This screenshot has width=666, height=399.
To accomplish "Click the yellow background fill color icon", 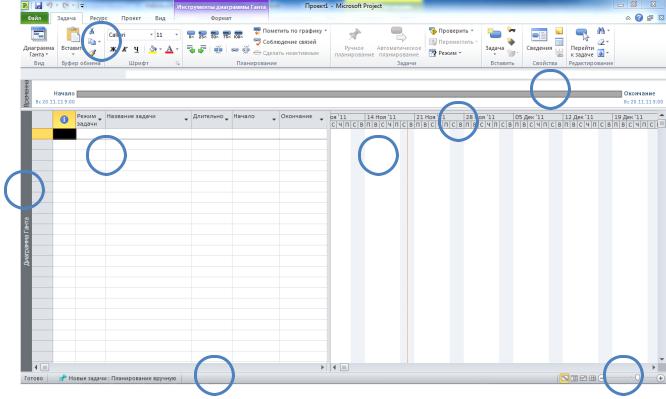I will tap(153, 50).
